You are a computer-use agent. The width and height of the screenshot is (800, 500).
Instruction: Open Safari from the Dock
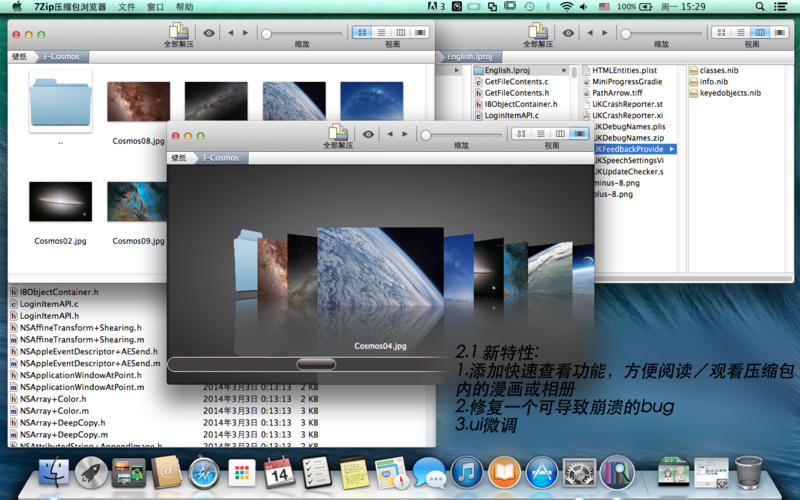click(x=203, y=471)
